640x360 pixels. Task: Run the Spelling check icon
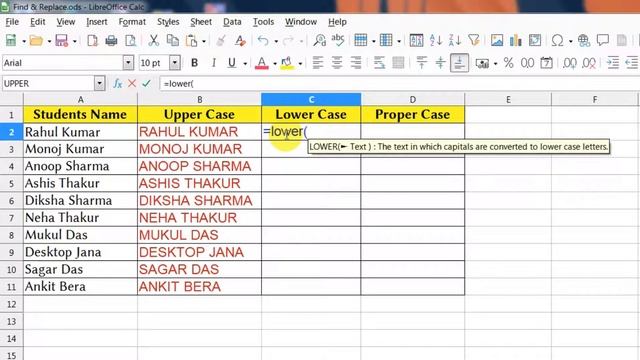pyautogui.click(x=338, y=40)
